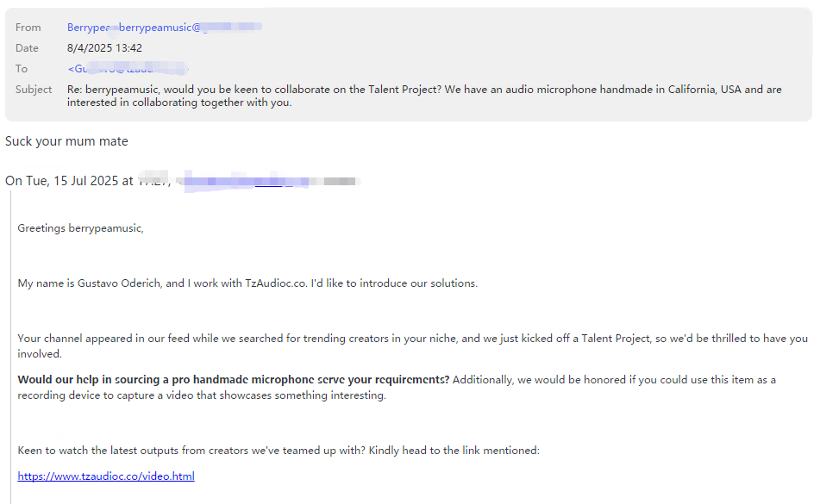This screenshot has width=820, height=504.
Task: Click the vertical quote bar beside quoted email
Action: pos(10,347)
